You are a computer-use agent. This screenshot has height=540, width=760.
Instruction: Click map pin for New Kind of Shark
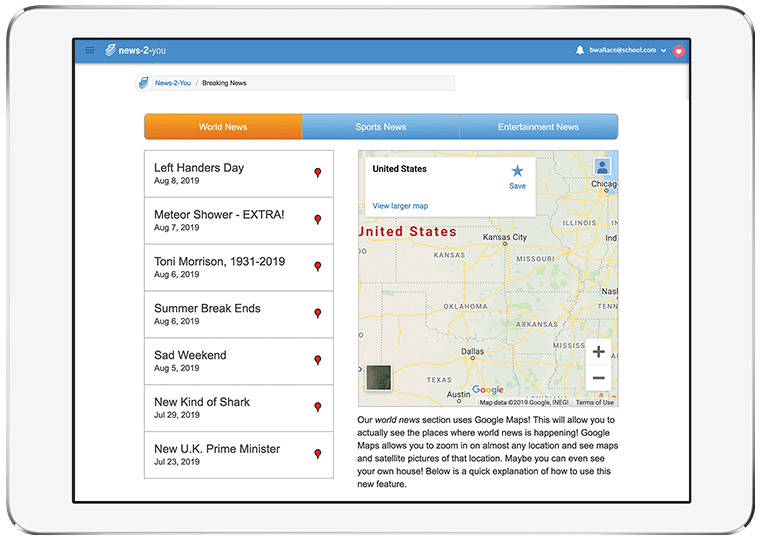pos(317,407)
